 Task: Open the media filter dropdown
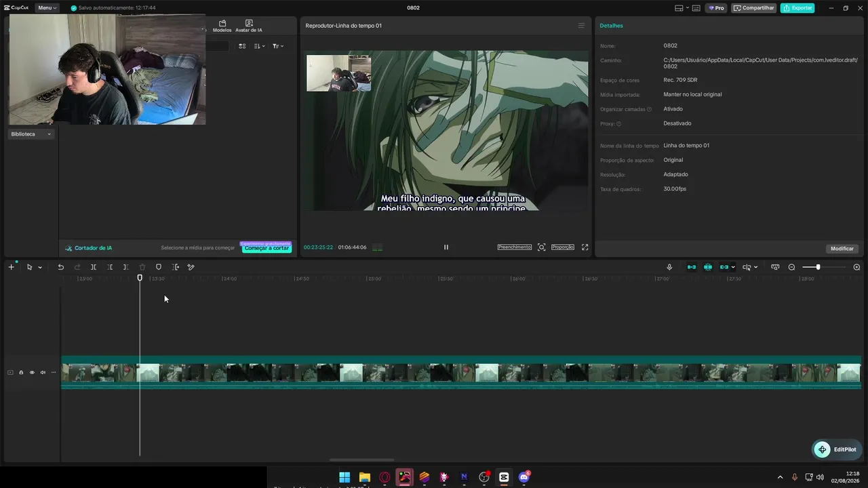[x=278, y=46]
